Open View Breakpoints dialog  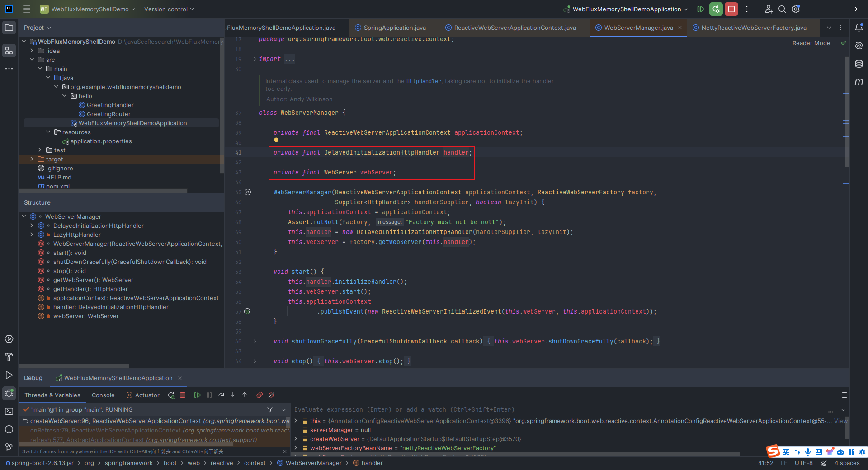click(259, 395)
